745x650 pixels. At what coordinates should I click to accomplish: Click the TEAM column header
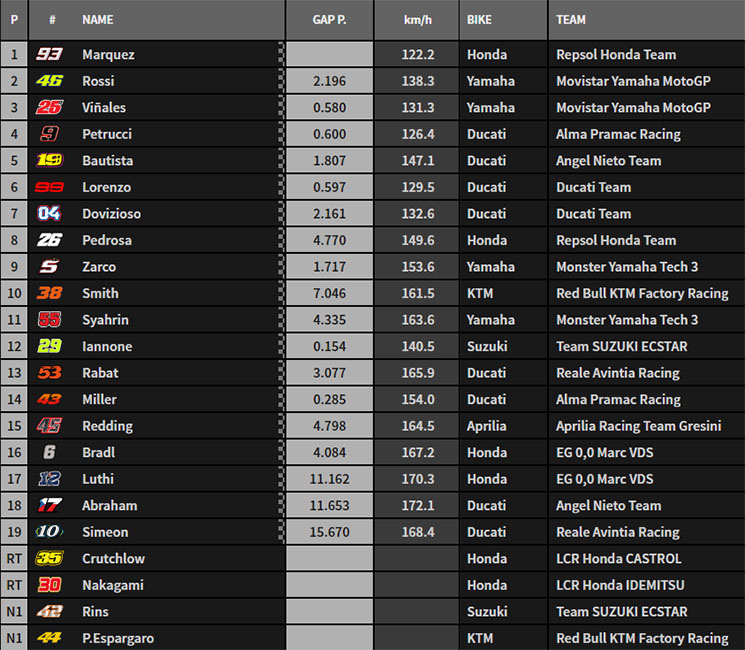pyautogui.click(x=571, y=20)
